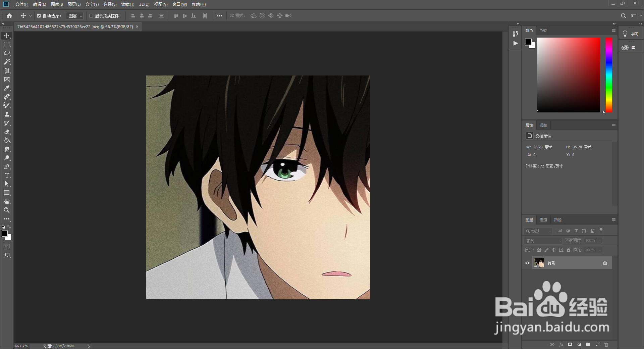Image resolution: width=644 pixels, height=349 pixels.
Task: Reset default foreground and background colors
Action: pyautogui.click(x=3, y=227)
